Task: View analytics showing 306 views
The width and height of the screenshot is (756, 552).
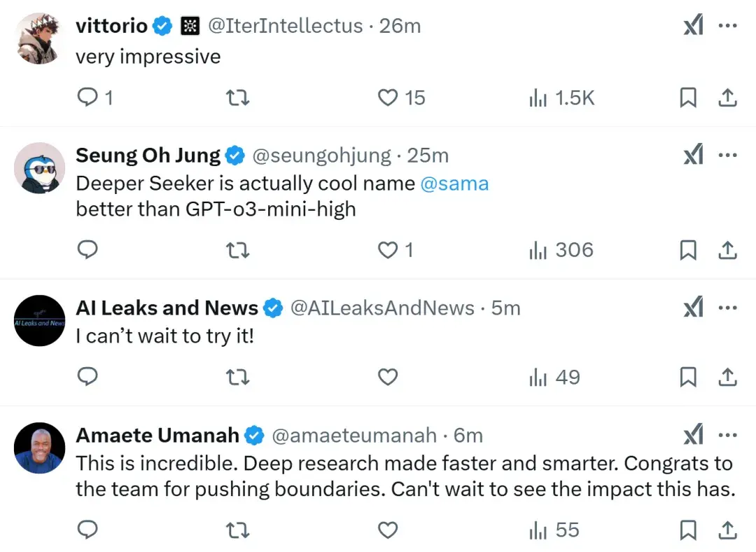Action: point(561,250)
